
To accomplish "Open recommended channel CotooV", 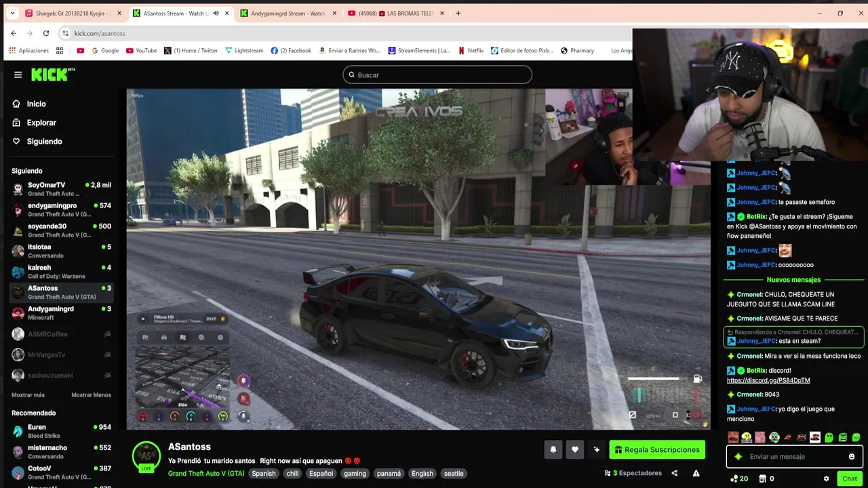I will 61,472.
